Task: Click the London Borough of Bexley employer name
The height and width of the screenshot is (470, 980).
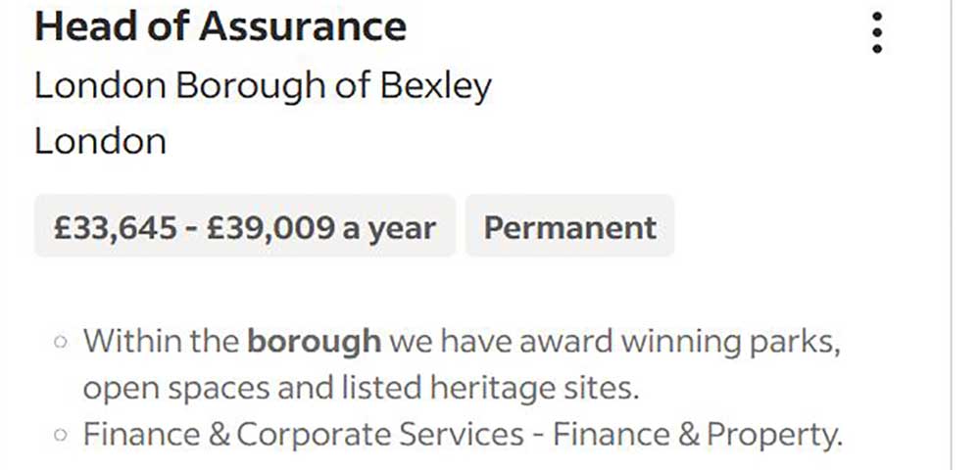Action: (263, 86)
